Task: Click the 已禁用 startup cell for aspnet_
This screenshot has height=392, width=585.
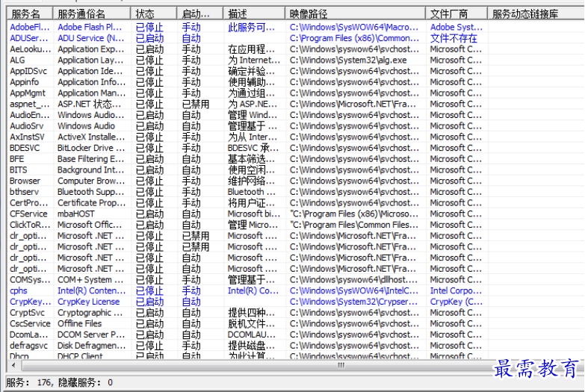Action: coord(196,104)
